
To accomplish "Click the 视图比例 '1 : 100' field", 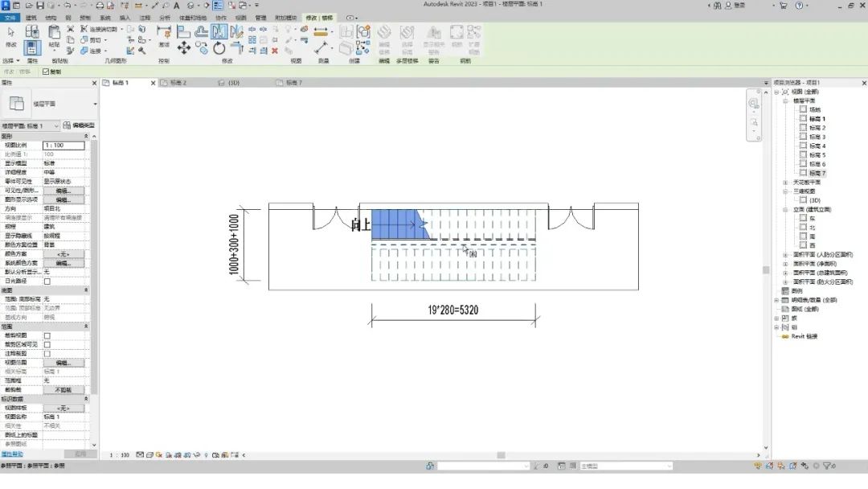I will pos(63,145).
